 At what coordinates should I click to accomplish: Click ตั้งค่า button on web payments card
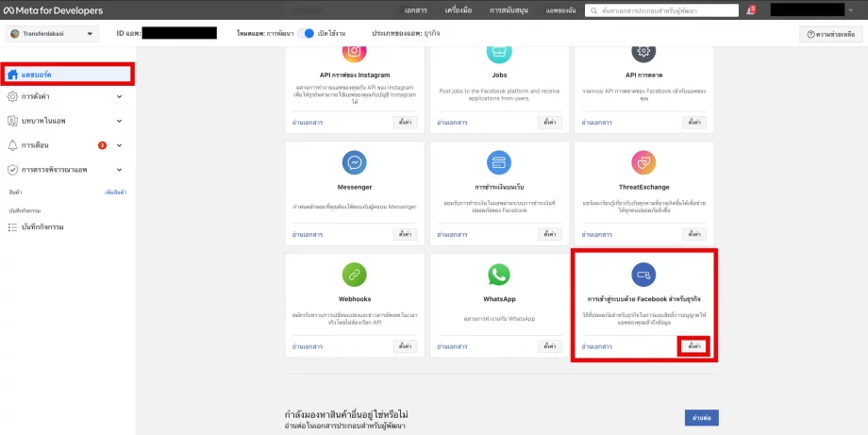click(550, 234)
